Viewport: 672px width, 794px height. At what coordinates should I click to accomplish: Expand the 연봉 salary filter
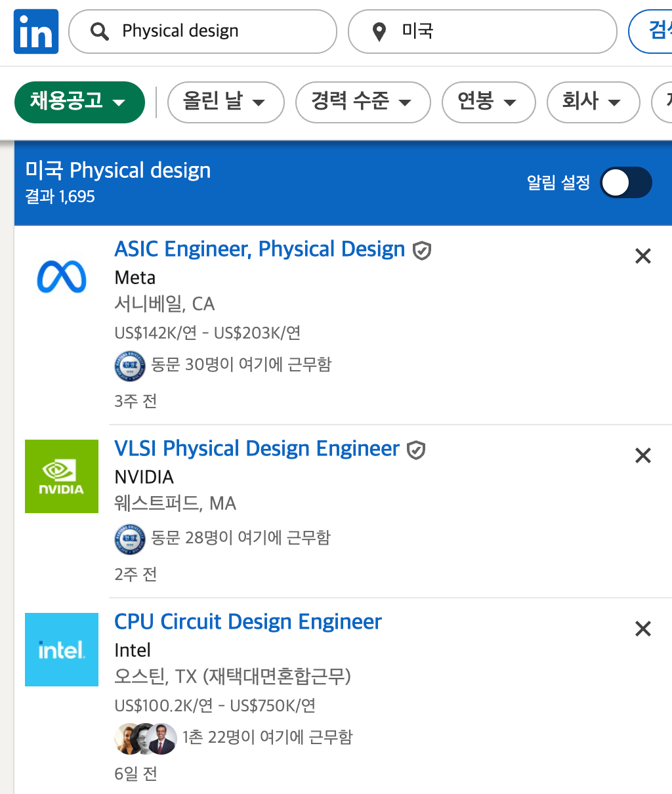(x=489, y=102)
